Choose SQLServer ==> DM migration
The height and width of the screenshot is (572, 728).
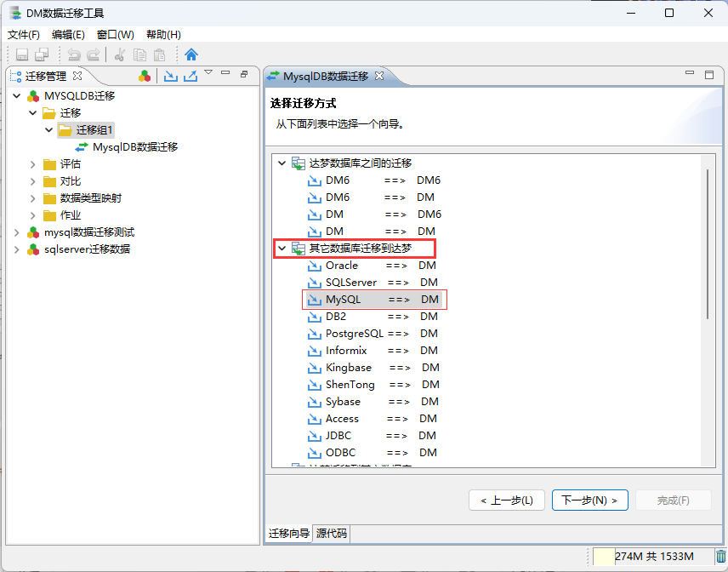373,283
